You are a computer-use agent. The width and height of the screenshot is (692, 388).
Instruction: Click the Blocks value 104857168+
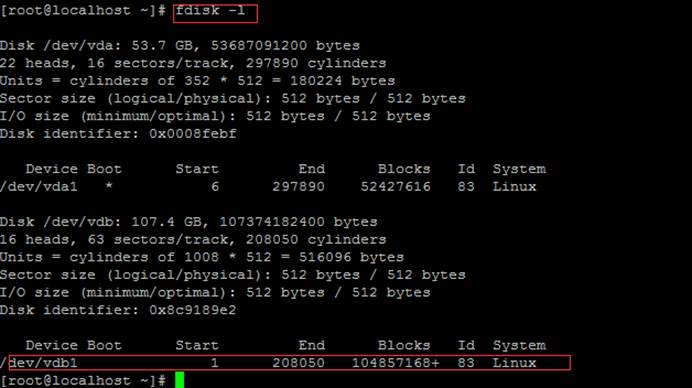(395, 363)
